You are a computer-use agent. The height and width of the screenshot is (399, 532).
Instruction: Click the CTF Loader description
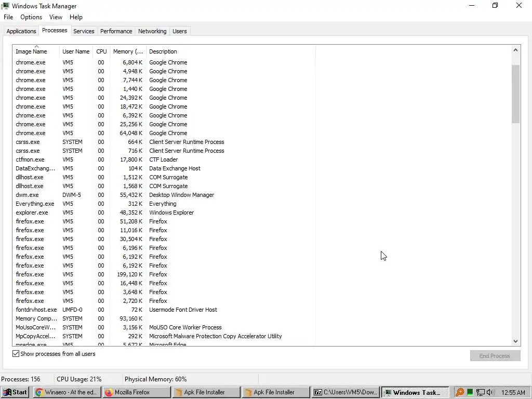pyautogui.click(x=163, y=159)
